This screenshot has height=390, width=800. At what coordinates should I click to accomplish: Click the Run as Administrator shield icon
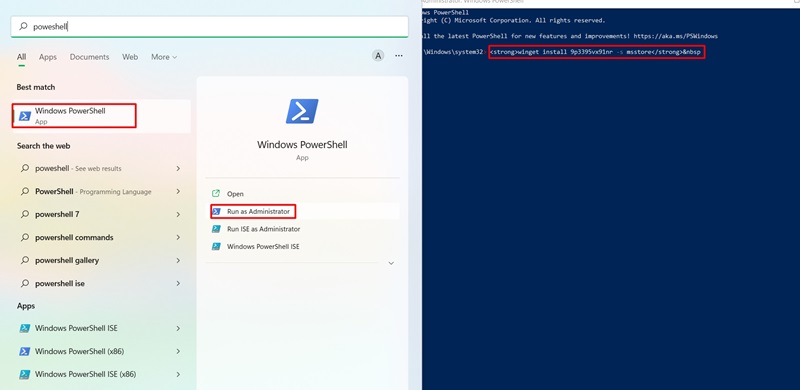coord(216,211)
